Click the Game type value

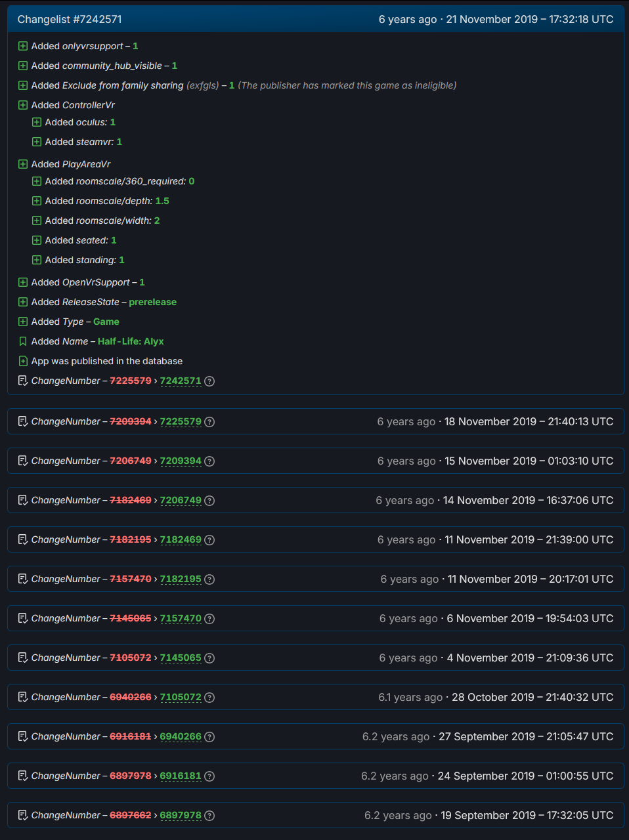coord(106,322)
